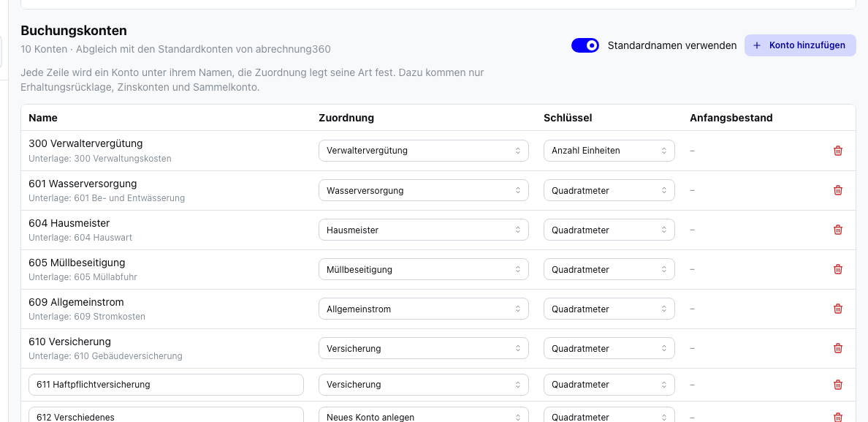Click the Zuordnung column header
The width and height of the screenshot is (868, 422).
(x=346, y=118)
